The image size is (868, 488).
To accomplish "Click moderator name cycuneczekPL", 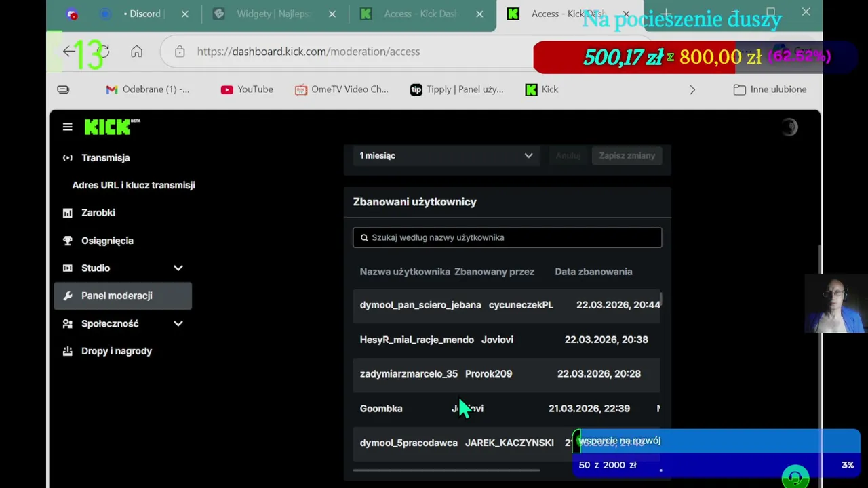I will pyautogui.click(x=521, y=305).
